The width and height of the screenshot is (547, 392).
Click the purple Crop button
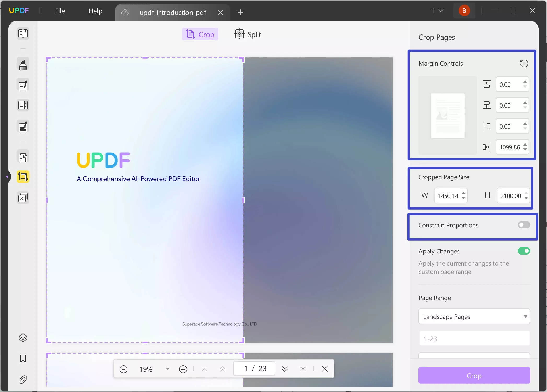(474, 376)
